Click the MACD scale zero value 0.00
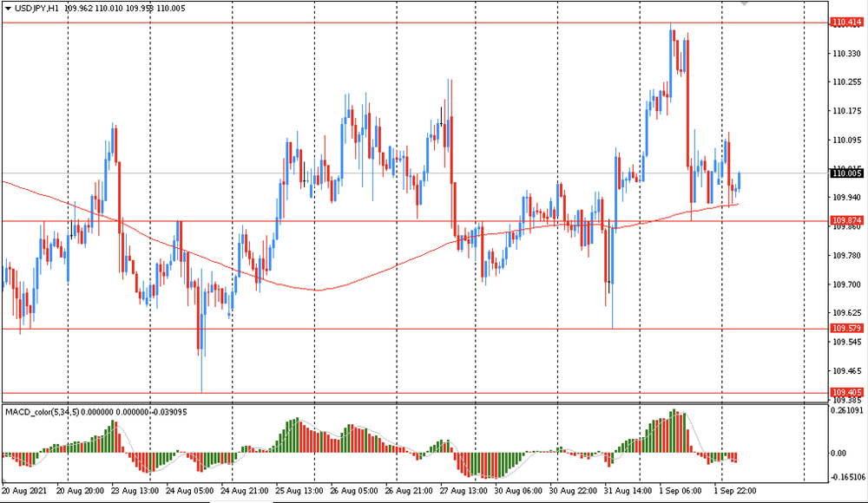The width and height of the screenshot is (868, 503). (838, 454)
